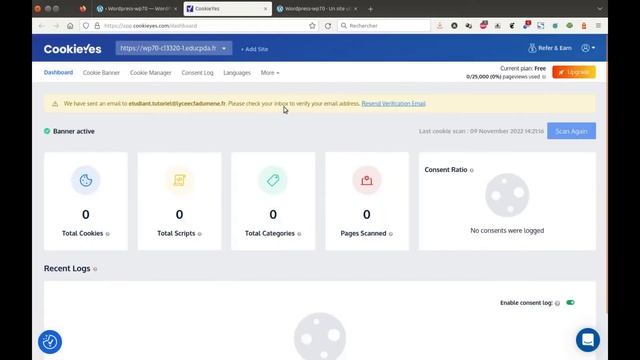Click the Last cookie scan date text
The width and height of the screenshot is (640, 360).
click(481, 131)
